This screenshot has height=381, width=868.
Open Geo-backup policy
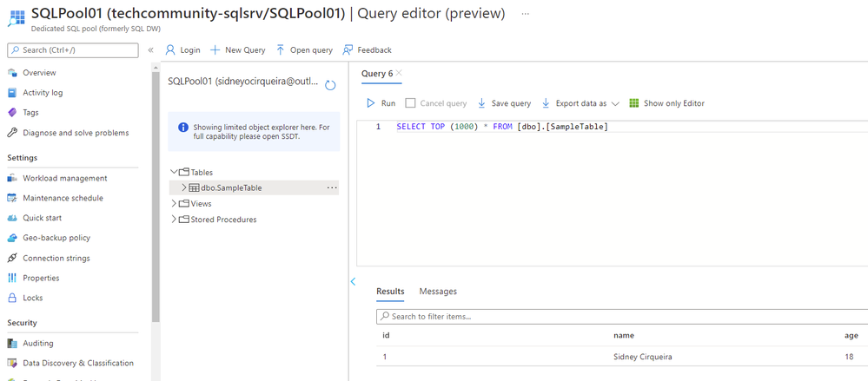(x=56, y=238)
